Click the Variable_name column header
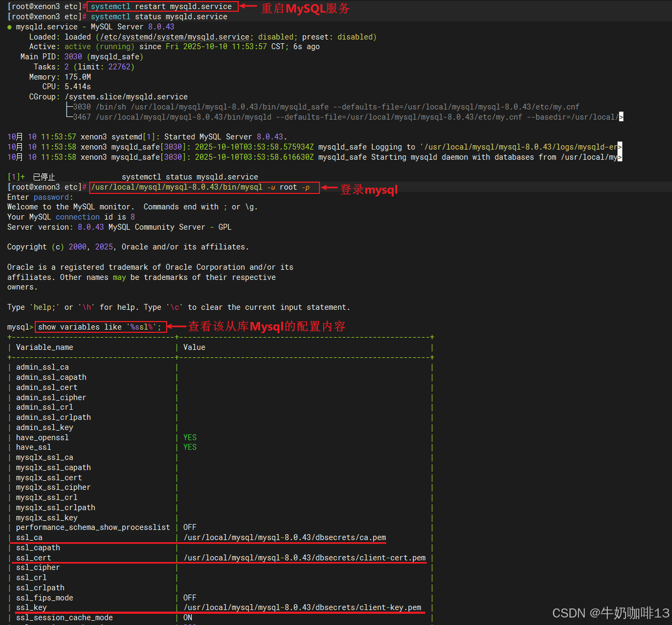This screenshot has height=625, width=672. 45,347
